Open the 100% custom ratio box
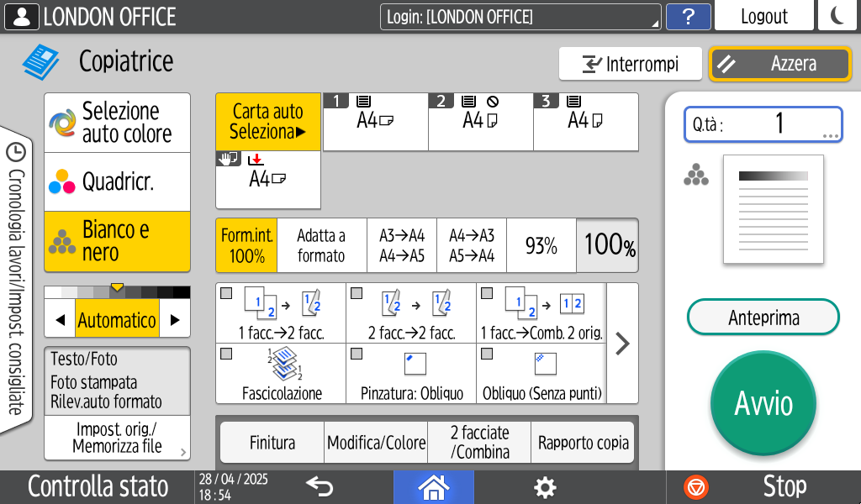 tap(607, 245)
